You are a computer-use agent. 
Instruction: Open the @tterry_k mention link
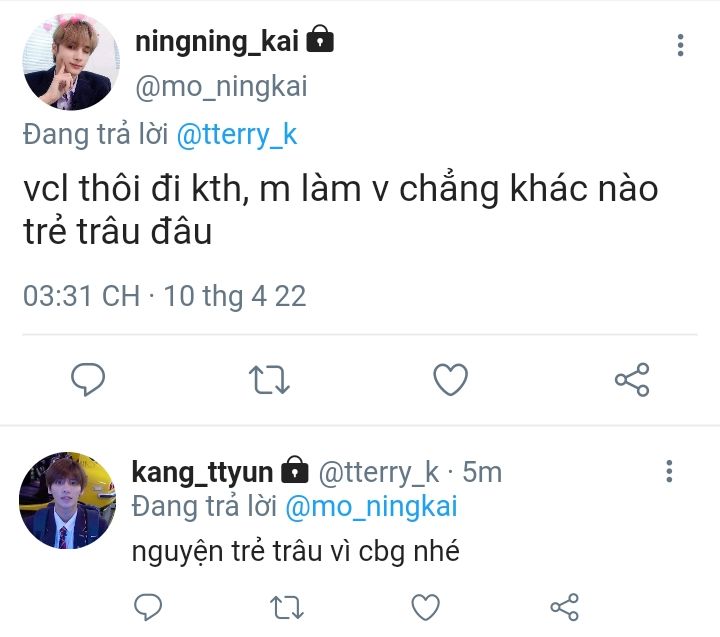point(237,136)
